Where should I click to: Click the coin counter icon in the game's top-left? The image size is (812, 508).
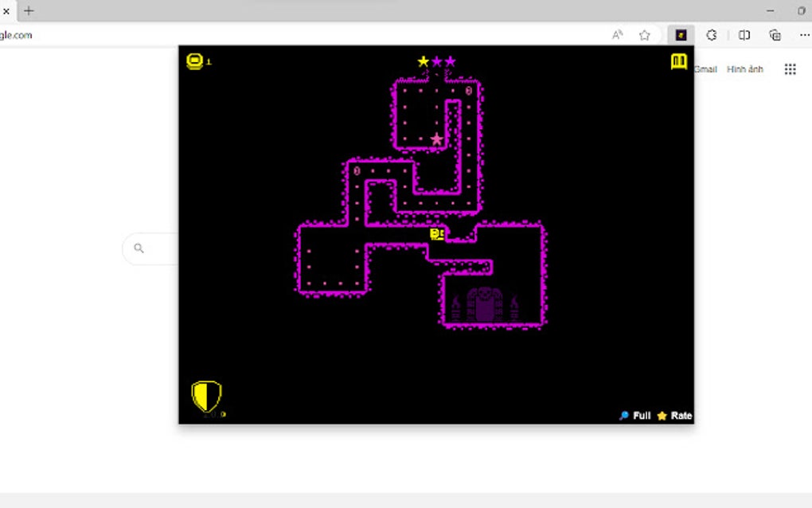[x=194, y=61]
